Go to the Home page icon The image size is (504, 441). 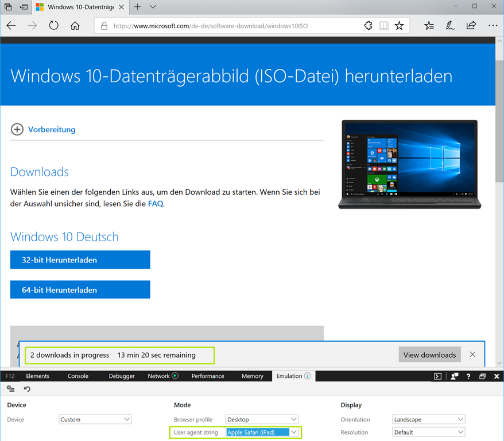[x=75, y=26]
